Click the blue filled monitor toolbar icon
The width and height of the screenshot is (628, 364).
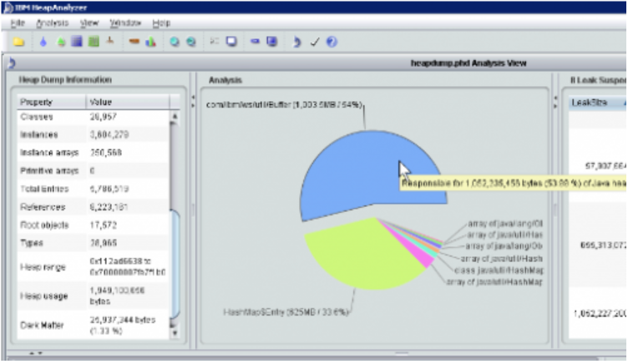(x=272, y=41)
